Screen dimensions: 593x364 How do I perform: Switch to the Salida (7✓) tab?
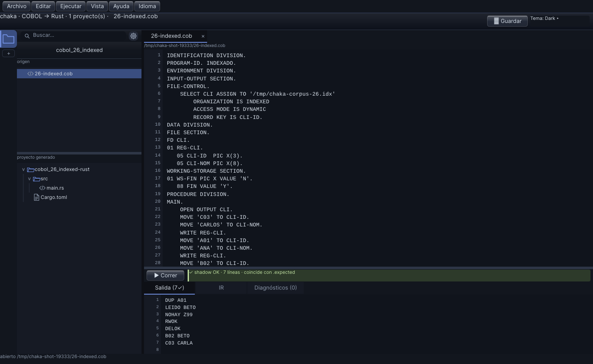169,288
